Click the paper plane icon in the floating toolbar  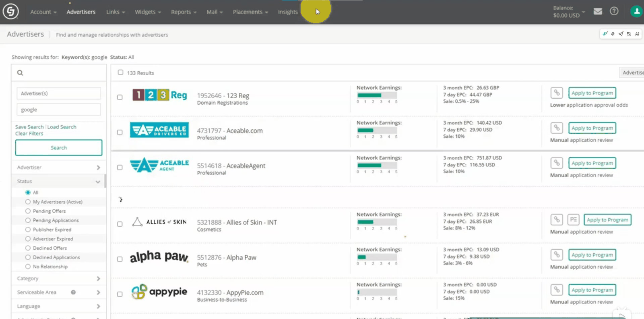coord(621,34)
